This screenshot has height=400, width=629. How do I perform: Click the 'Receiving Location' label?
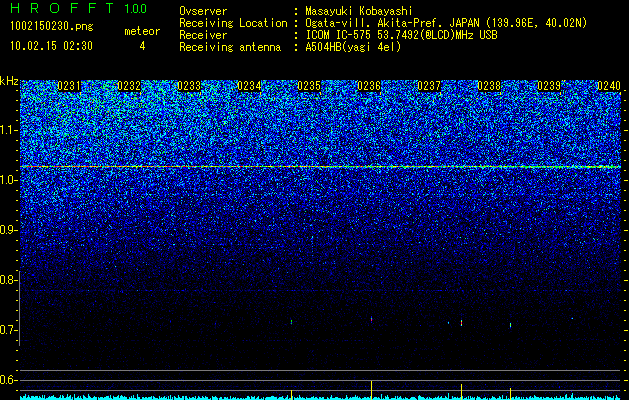click(x=233, y=24)
